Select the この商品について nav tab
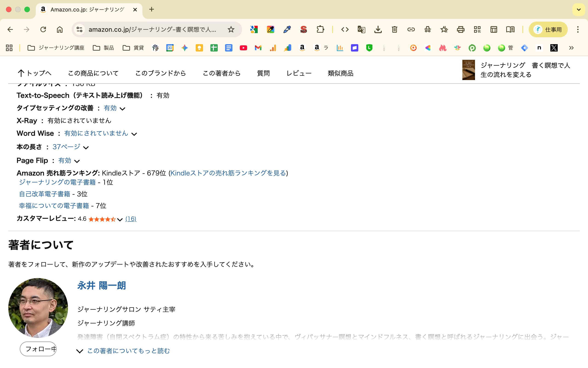The width and height of the screenshot is (588, 368). [93, 73]
